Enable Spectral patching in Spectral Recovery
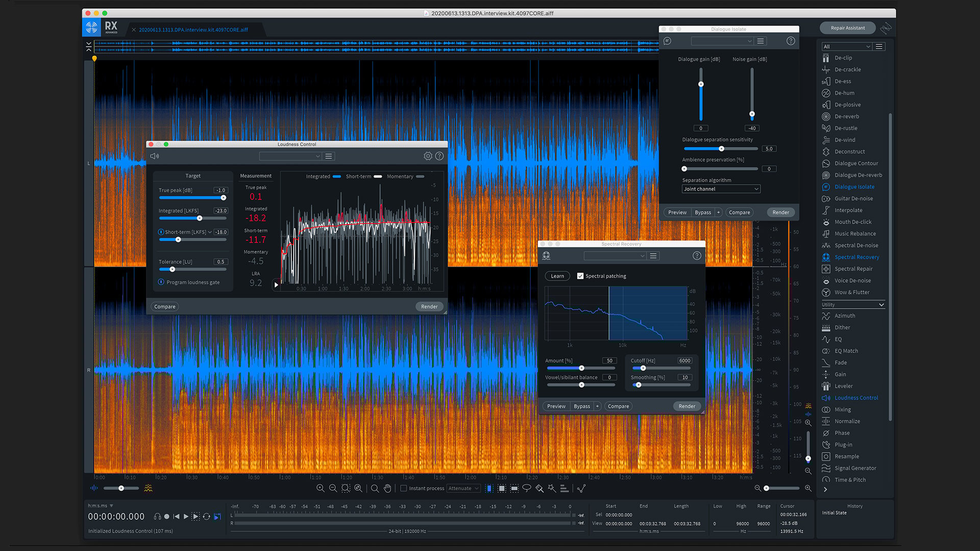The width and height of the screenshot is (980, 551). (580, 275)
